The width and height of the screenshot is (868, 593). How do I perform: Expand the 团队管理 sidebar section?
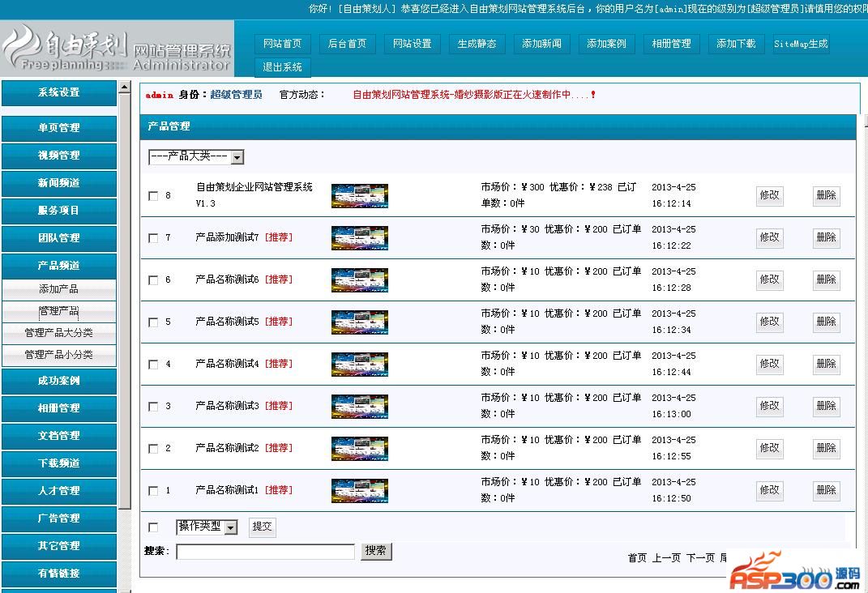(58, 238)
